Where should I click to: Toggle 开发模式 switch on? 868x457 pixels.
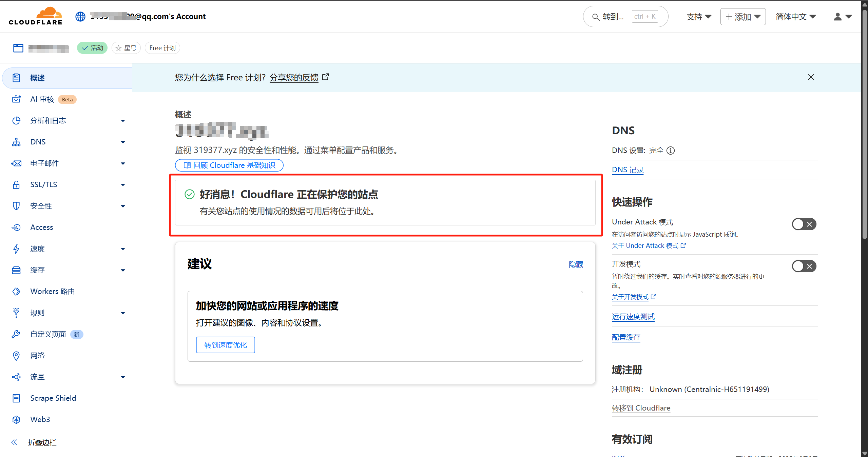click(x=804, y=266)
